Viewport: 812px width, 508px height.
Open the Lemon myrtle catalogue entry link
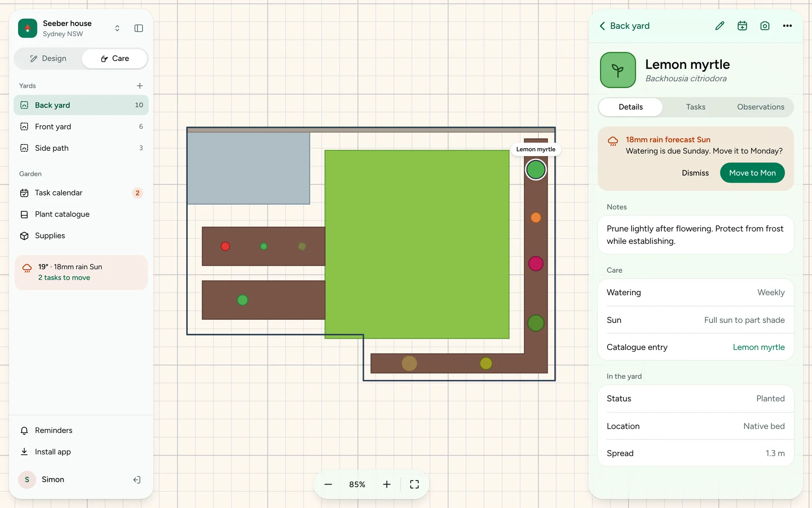(758, 347)
